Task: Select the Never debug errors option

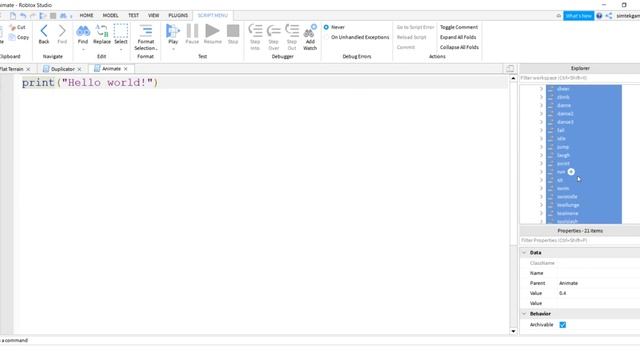Action: coord(326,27)
